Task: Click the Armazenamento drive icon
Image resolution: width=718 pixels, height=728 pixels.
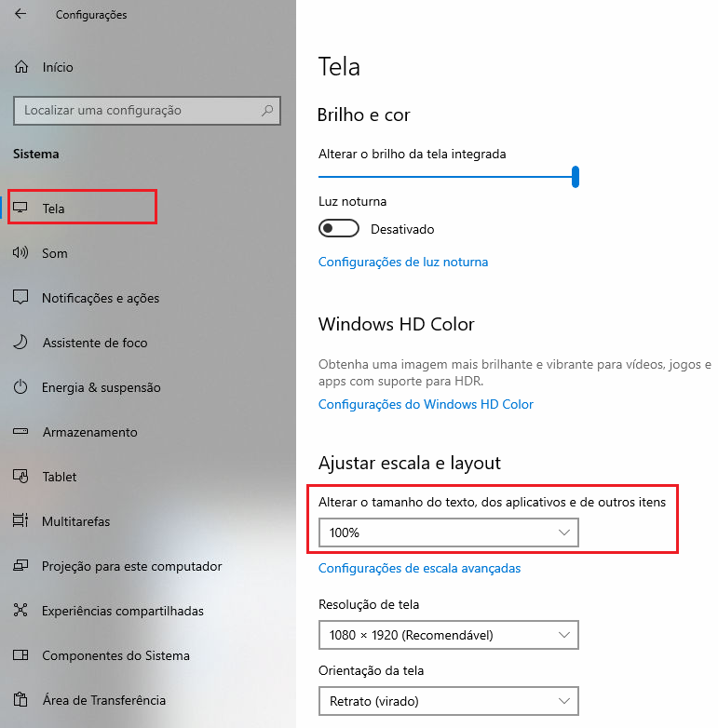Action: pyautogui.click(x=20, y=432)
